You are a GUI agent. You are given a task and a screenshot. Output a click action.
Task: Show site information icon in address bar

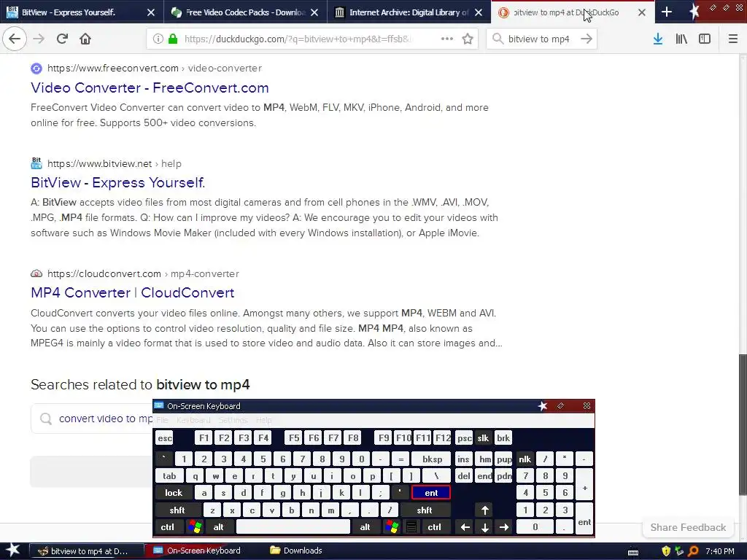[158, 39]
